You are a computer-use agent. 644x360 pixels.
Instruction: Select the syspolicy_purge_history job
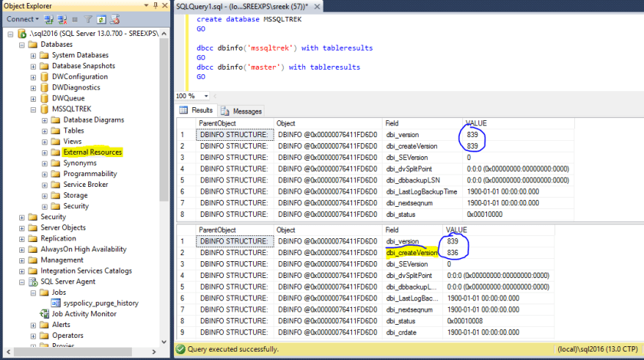(x=100, y=303)
